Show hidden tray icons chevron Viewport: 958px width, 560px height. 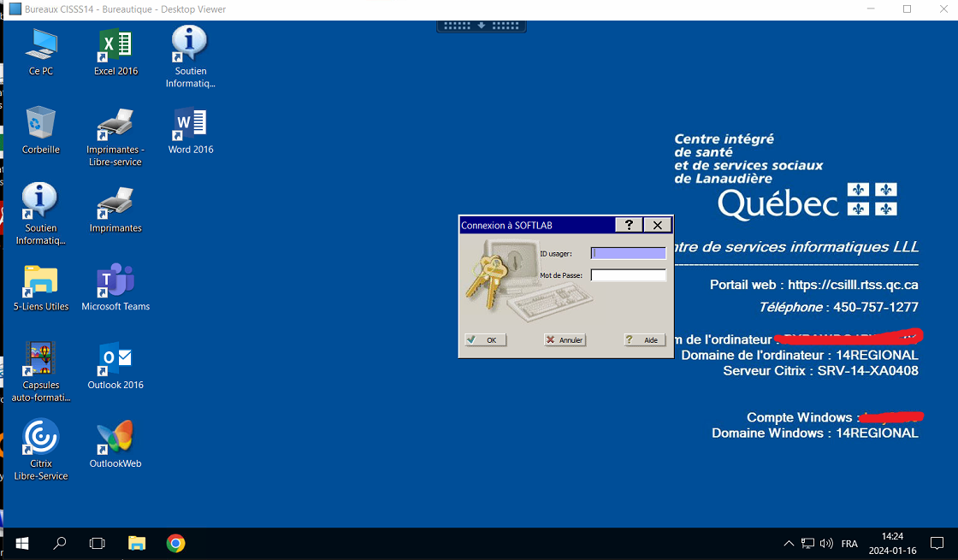[789, 544]
